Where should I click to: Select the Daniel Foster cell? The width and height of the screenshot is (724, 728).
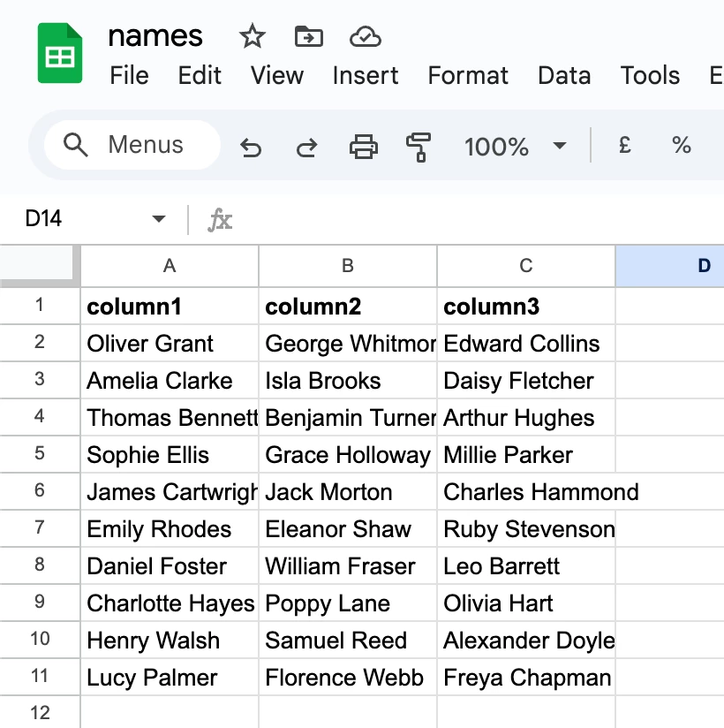click(x=170, y=566)
